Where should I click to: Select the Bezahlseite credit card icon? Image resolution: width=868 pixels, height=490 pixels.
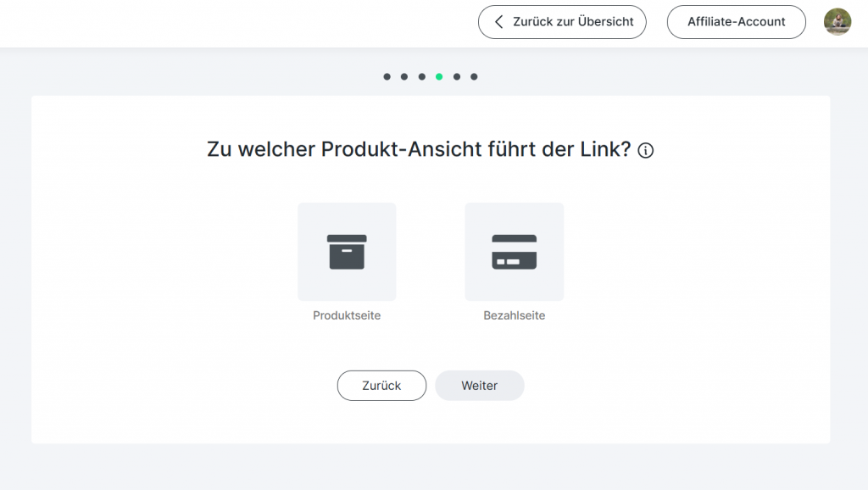514,252
